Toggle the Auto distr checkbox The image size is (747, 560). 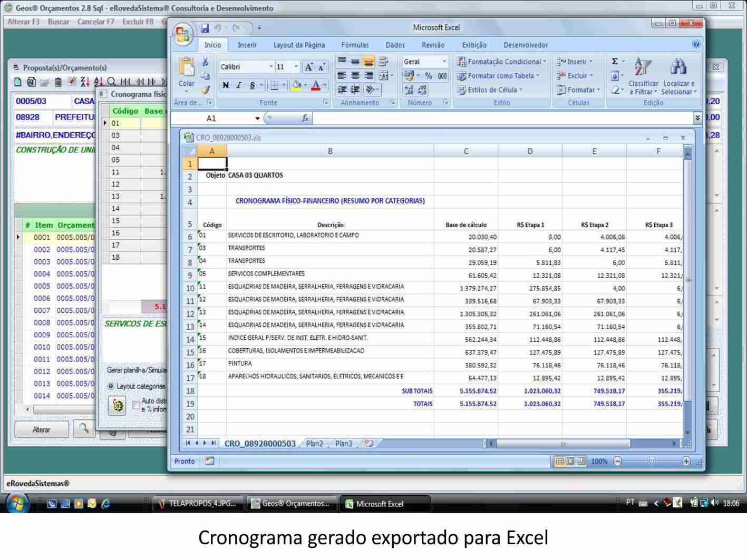click(136, 405)
